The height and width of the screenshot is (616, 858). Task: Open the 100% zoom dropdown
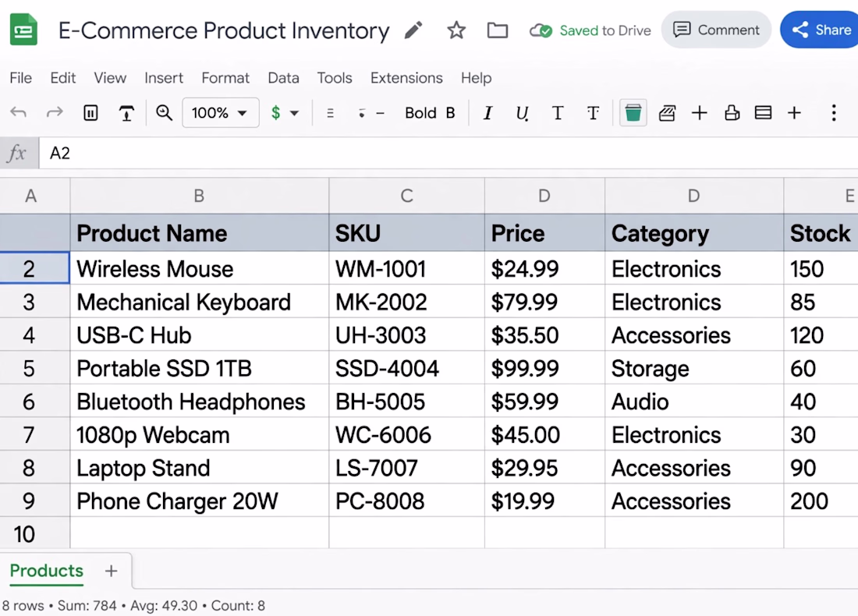(x=220, y=113)
